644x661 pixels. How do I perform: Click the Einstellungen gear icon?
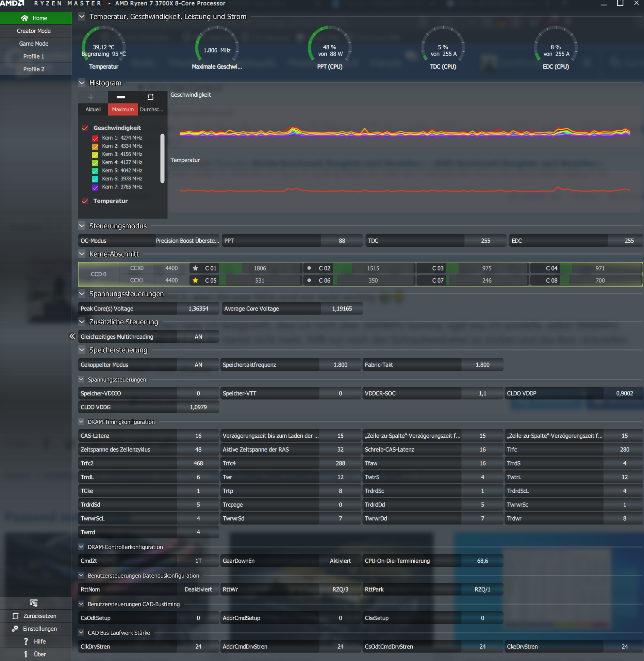tap(15, 629)
